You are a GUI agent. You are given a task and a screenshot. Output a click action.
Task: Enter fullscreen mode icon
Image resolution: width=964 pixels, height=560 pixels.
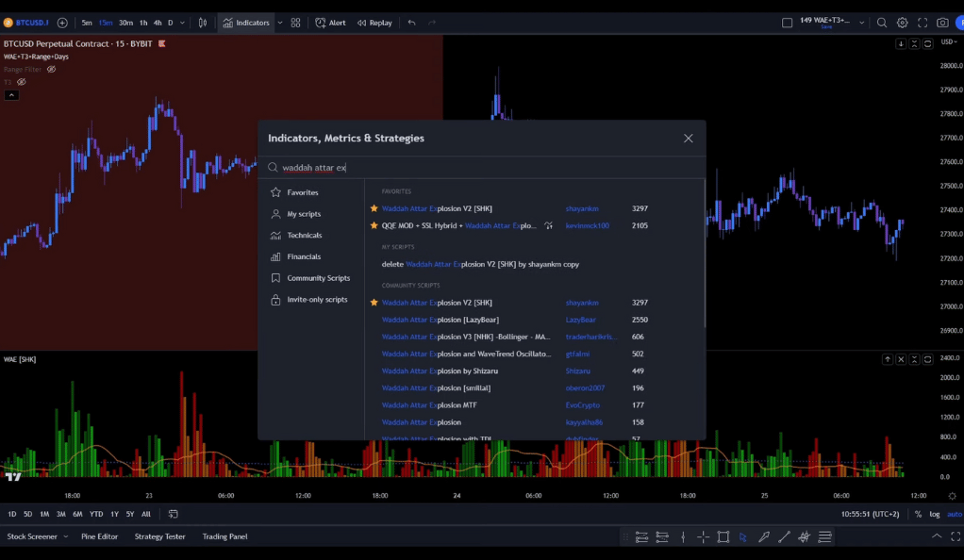coord(922,23)
